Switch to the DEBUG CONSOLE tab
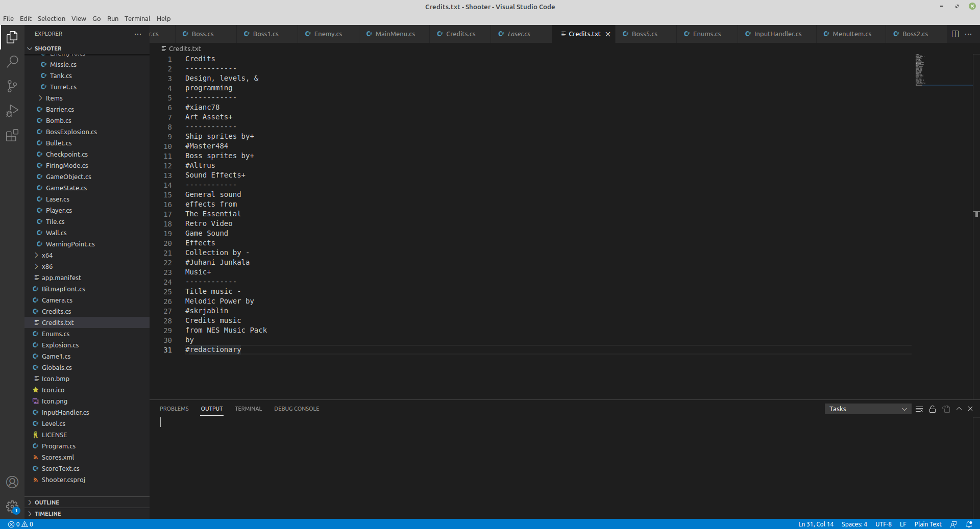Image resolution: width=980 pixels, height=529 pixels. pos(296,409)
